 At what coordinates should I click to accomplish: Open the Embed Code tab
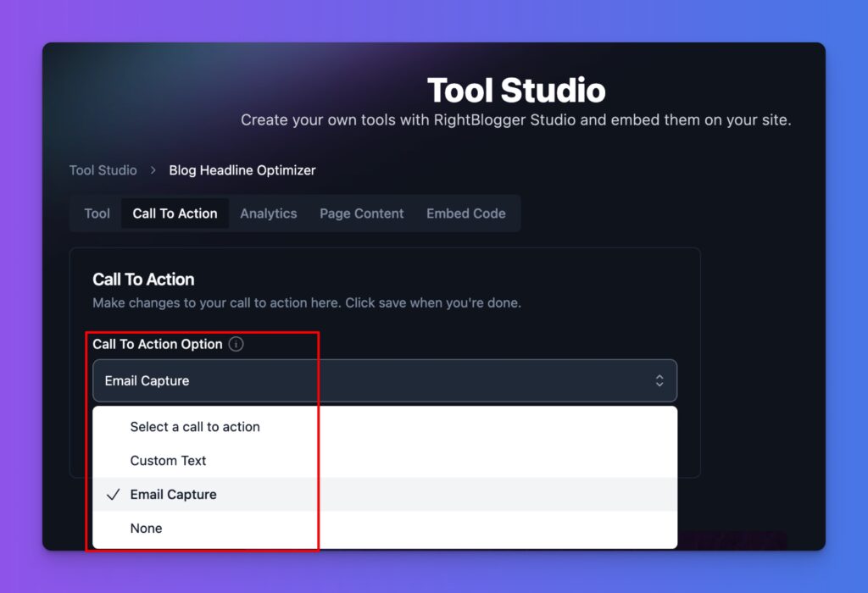point(465,213)
